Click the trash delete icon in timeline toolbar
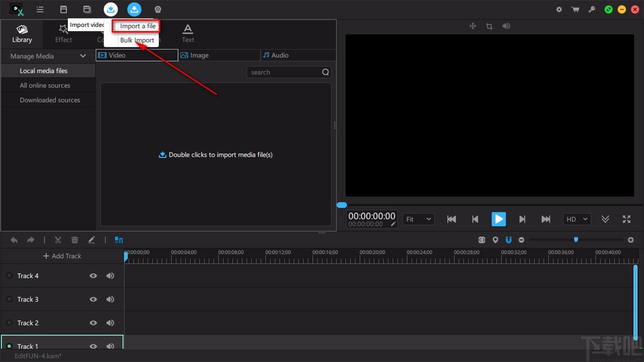 74,240
